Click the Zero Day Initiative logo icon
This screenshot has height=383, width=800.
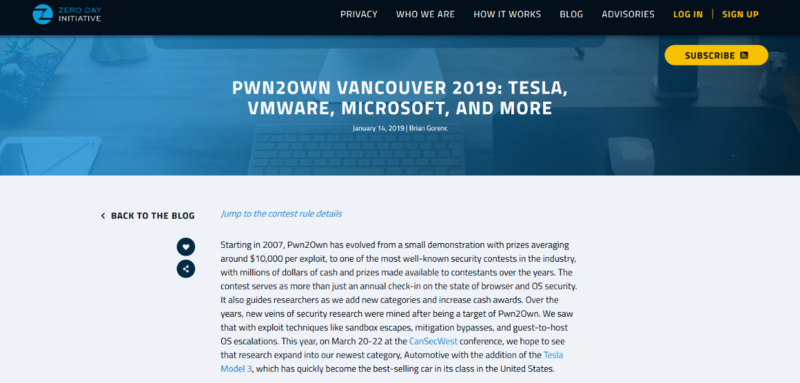42,14
